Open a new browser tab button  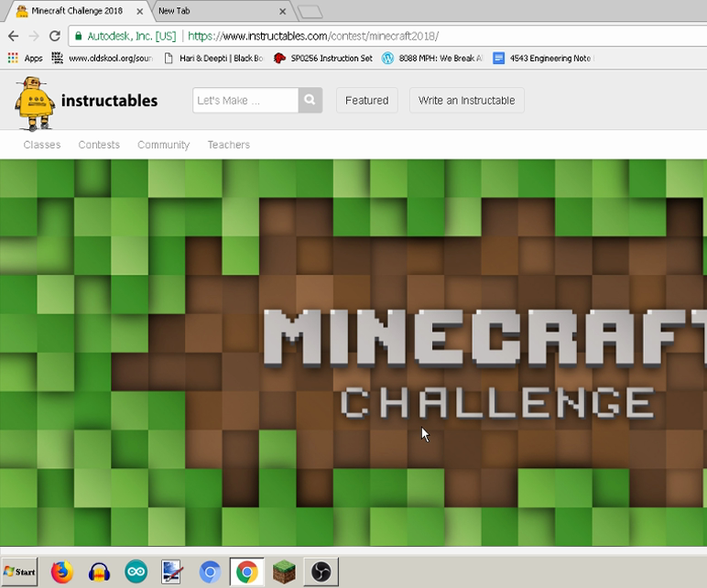(x=310, y=12)
